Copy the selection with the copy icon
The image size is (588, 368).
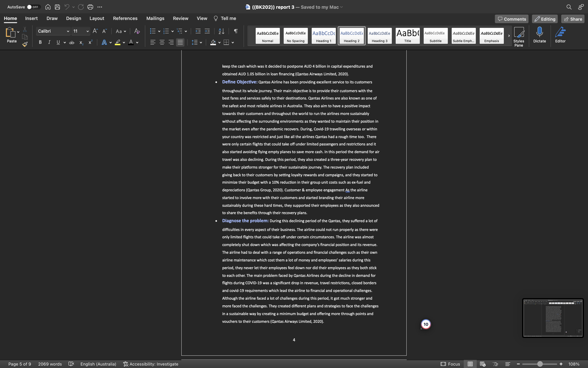25,37
